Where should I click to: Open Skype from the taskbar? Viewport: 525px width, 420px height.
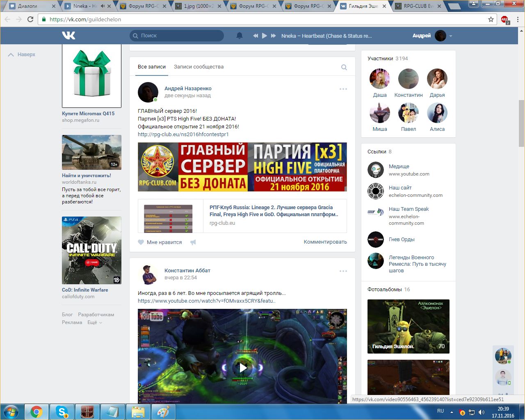(x=62, y=412)
